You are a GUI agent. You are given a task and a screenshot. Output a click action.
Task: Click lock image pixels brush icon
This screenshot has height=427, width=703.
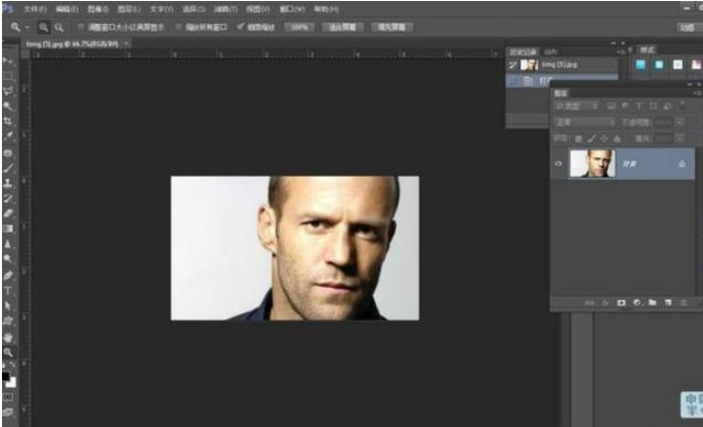click(592, 139)
